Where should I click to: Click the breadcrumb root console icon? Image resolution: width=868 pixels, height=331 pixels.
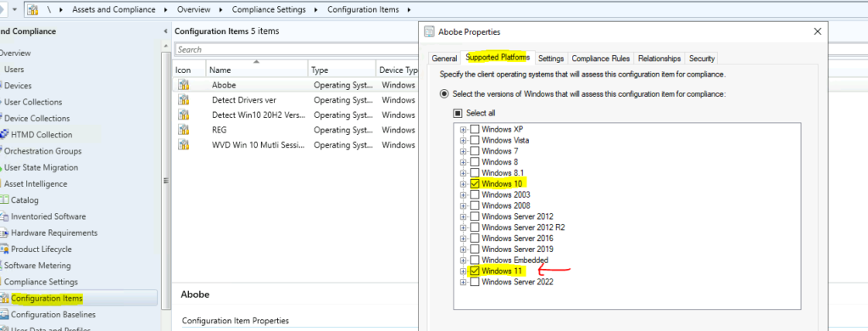tap(33, 9)
